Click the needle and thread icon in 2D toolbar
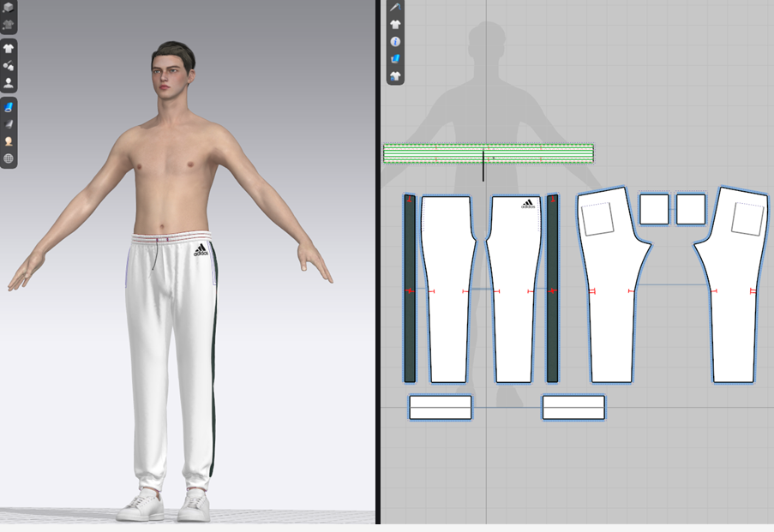 (x=395, y=7)
